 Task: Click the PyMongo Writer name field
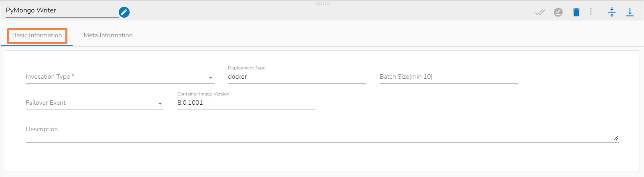pyautogui.click(x=60, y=11)
